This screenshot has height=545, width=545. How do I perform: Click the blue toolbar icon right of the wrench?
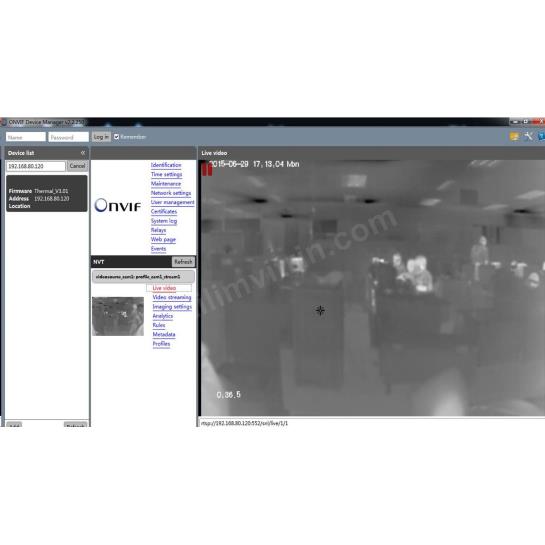coord(542,136)
